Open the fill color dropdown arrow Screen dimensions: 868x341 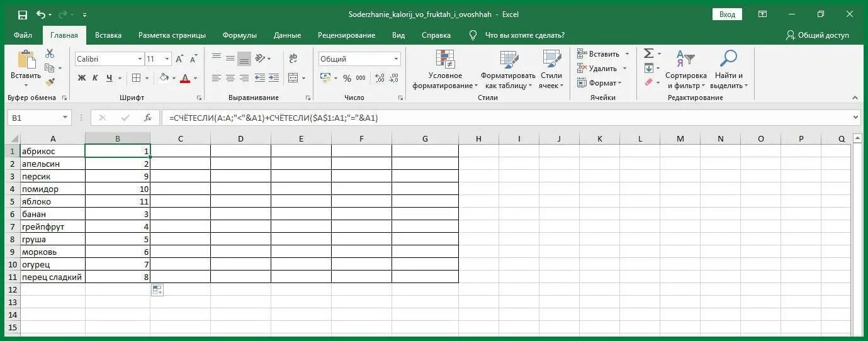pyautogui.click(x=174, y=79)
